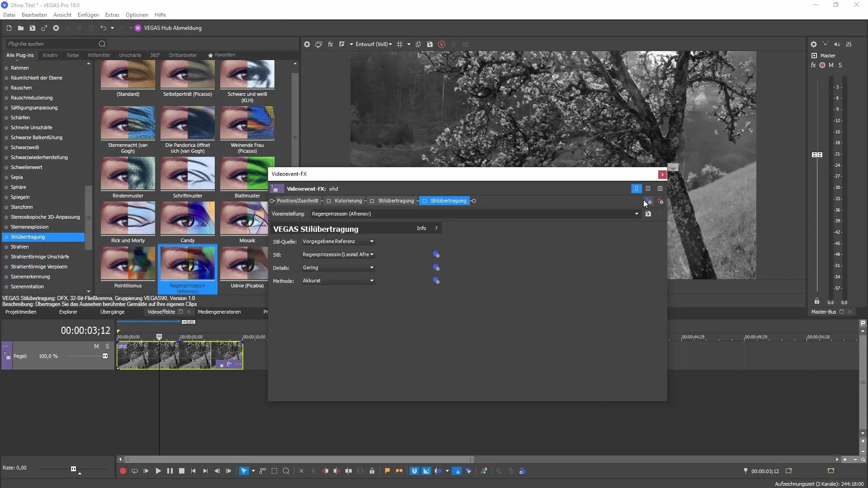The image size is (868, 488).
Task: Play the timeline from cursor
Action: 158,471
